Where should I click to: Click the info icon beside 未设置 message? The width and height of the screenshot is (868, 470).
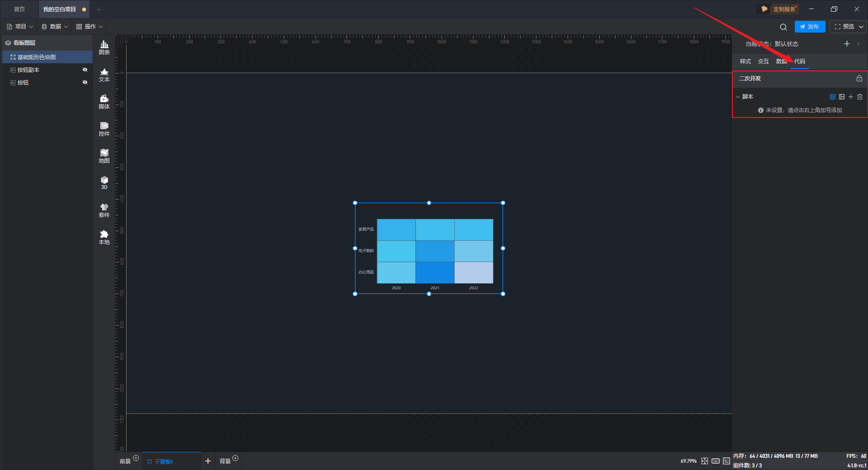(761, 110)
